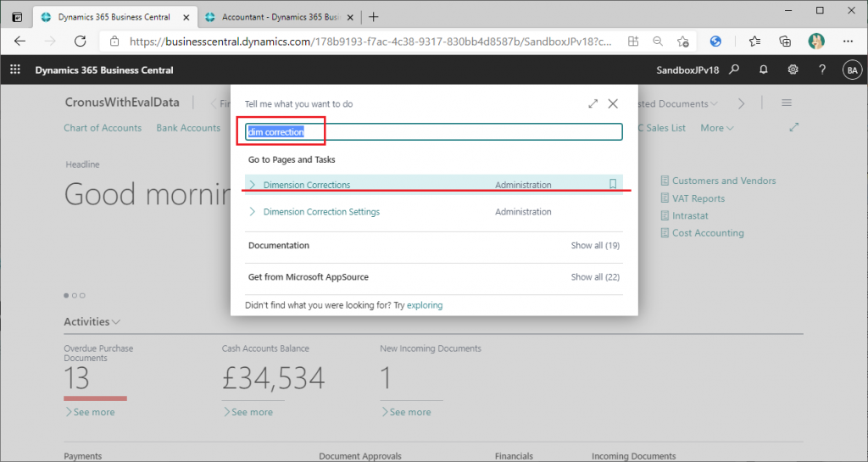Image resolution: width=868 pixels, height=462 pixels.
Task: Expand the Dimension Correction Settings result chevron
Action: pos(253,211)
